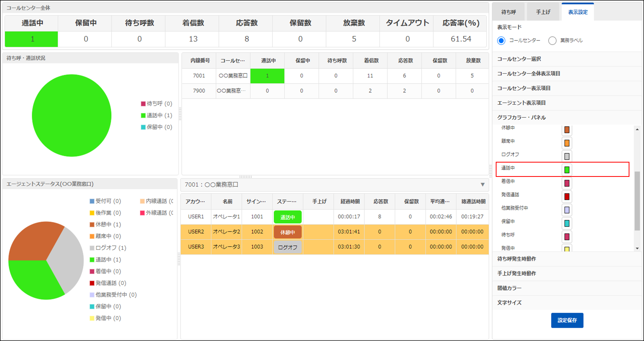Click the 他業務受付中 lavender swatch

[x=567, y=210]
